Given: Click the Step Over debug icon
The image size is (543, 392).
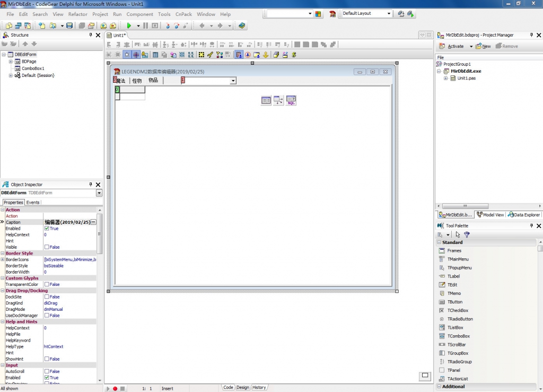Looking at the screenshot, I should pos(177,25).
